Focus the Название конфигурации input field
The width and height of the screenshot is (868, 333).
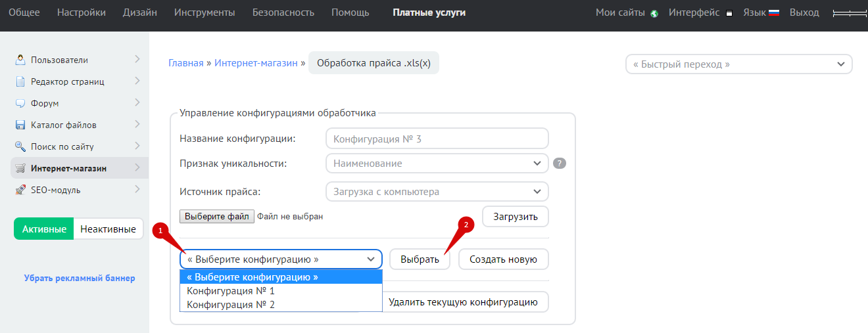pyautogui.click(x=437, y=139)
